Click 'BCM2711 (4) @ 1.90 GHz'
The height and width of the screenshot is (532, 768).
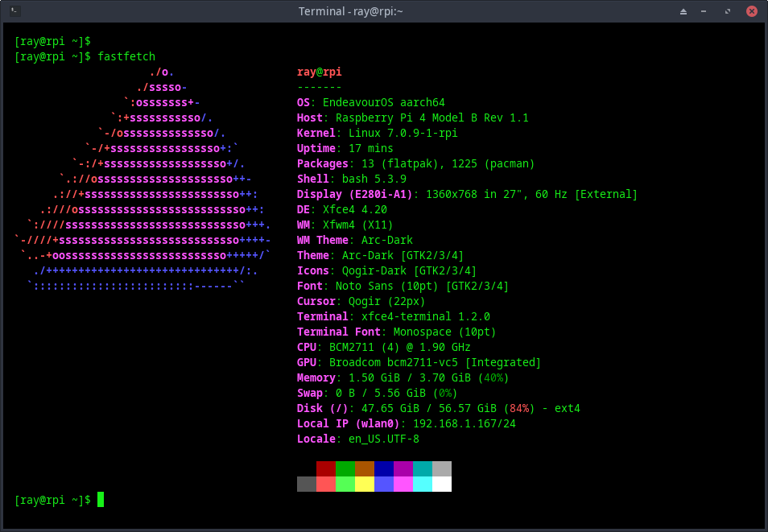(399, 348)
